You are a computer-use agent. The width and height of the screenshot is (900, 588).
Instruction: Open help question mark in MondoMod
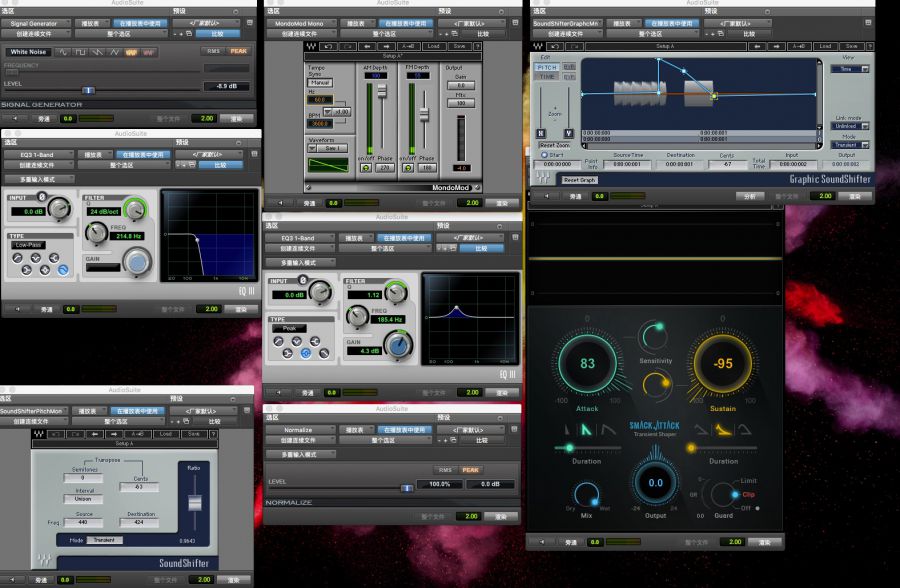478,46
